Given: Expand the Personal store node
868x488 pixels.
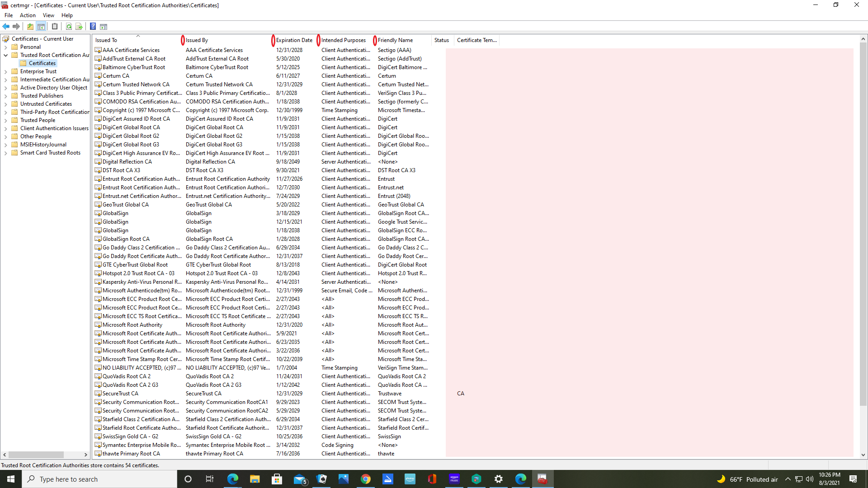Looking at the screenshot, I should point(5,47).
